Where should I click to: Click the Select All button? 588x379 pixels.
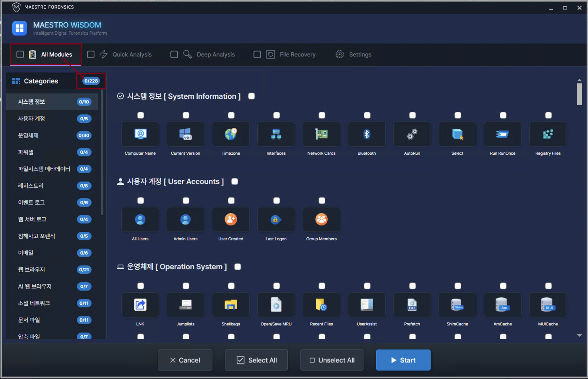[256, 360]
